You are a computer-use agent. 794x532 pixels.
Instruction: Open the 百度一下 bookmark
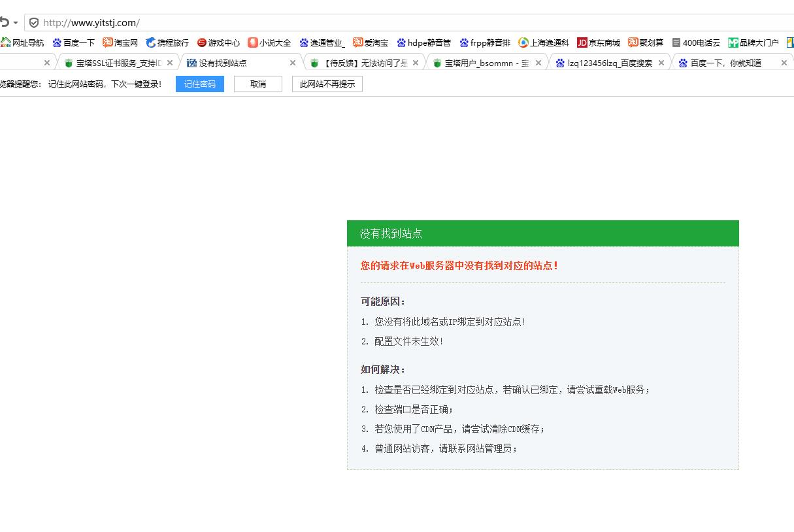pos(74,42)
